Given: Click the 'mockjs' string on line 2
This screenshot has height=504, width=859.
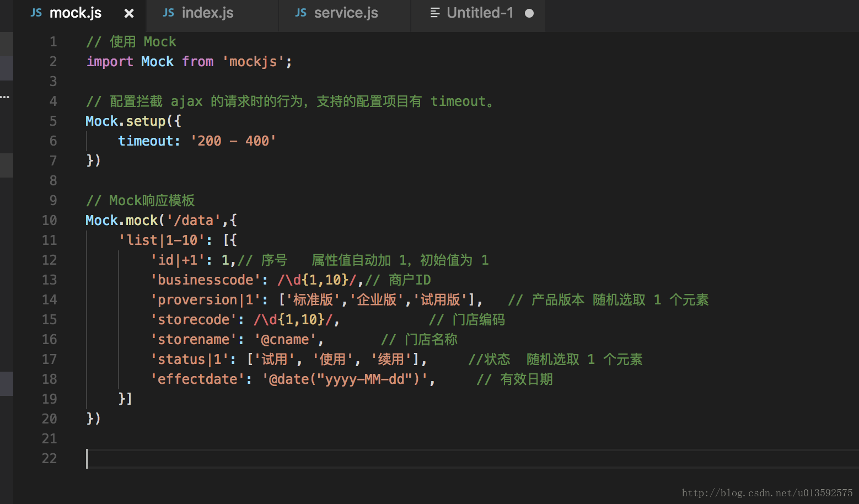Looking at the screenshot, I should 253,62.
